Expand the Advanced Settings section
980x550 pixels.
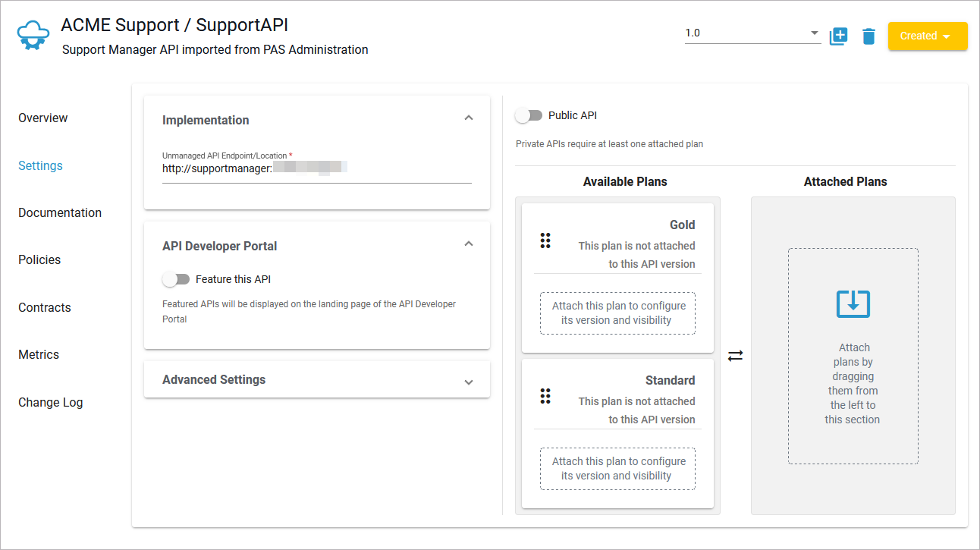click(x=468, y=382)
